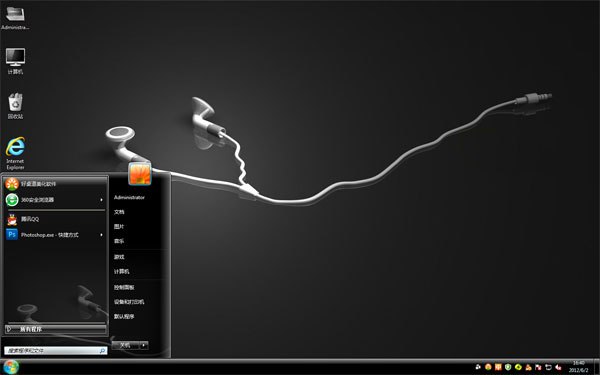The height and width of the screenshot is (375, 600).
Task: Launch Internet Explorer from the desktop
Action: point(15,153)
